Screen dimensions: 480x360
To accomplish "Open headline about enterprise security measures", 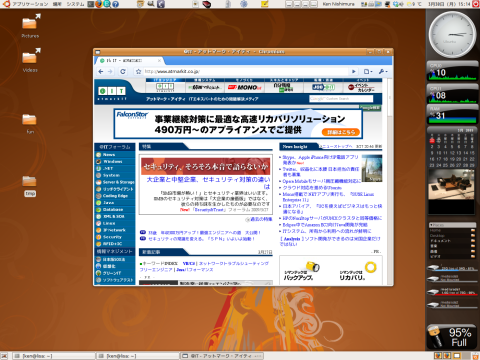I will [208, 183].
